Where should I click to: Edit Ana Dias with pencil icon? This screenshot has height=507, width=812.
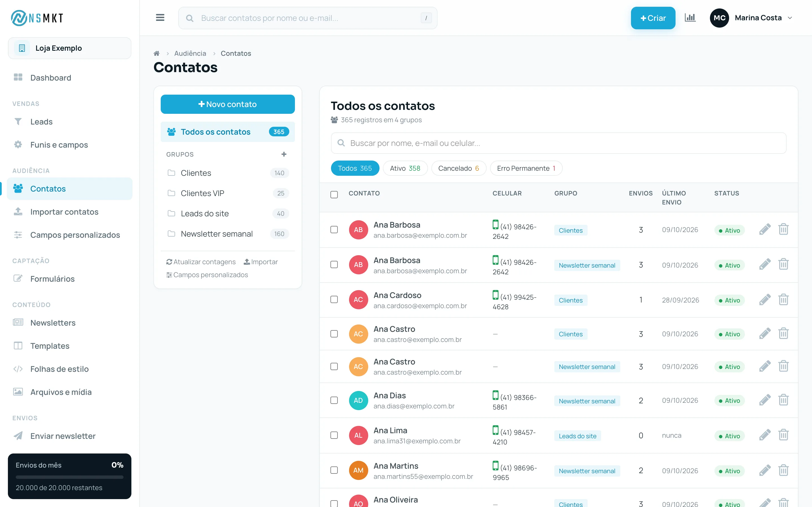(x=765, y=400)
